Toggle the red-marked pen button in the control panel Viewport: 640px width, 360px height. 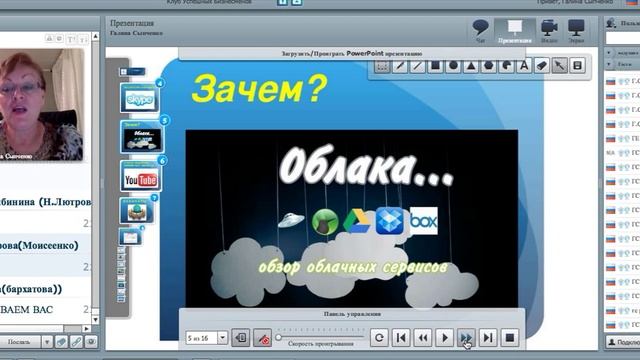tap(262, 338)
